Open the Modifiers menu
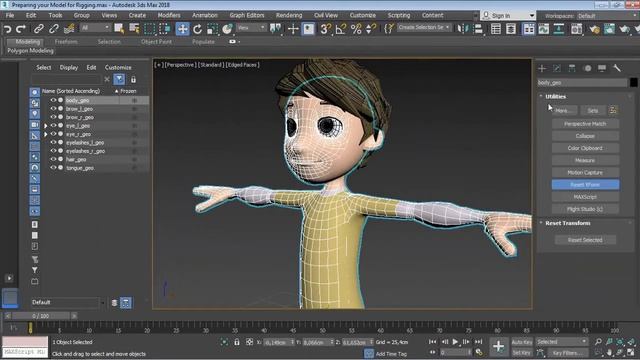This screenshot has width=640, height=360. 169,15
